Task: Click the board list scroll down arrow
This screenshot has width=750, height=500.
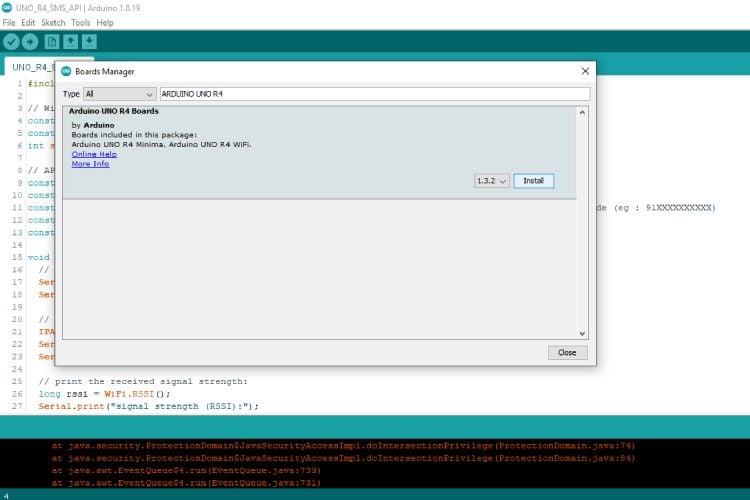Action: 582,333
